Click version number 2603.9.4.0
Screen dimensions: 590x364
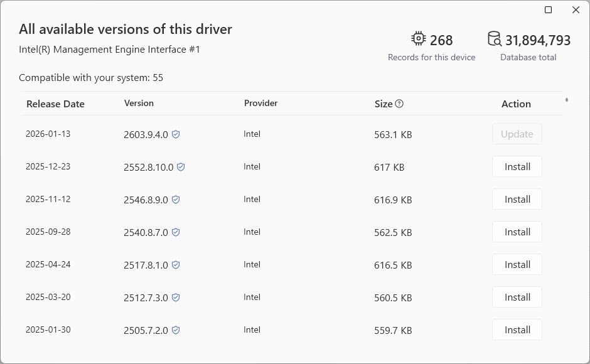click(146, 135)
